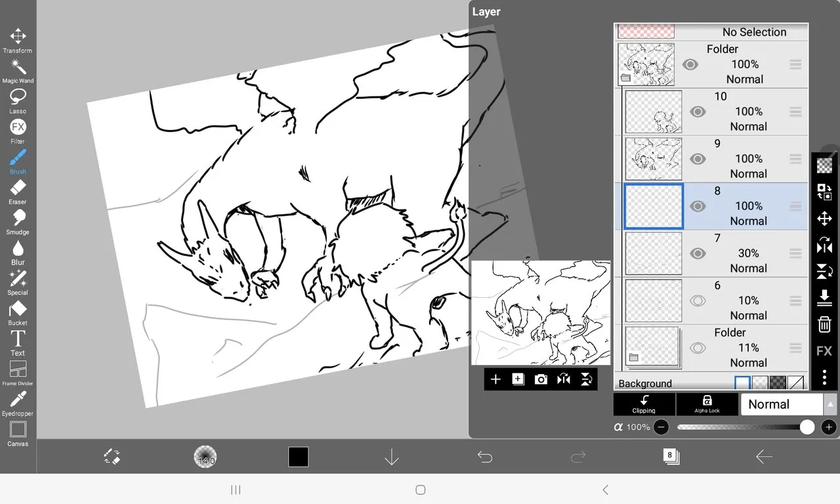
Task: Grab the reorder handle of layer 8
Action: pyautogui.click(x=795, y=206)
